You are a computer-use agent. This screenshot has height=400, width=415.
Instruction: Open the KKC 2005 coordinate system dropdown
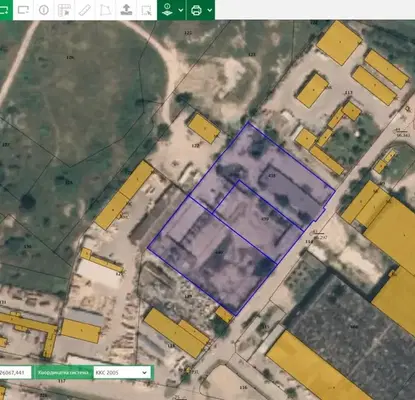click(x=121, y=372)
